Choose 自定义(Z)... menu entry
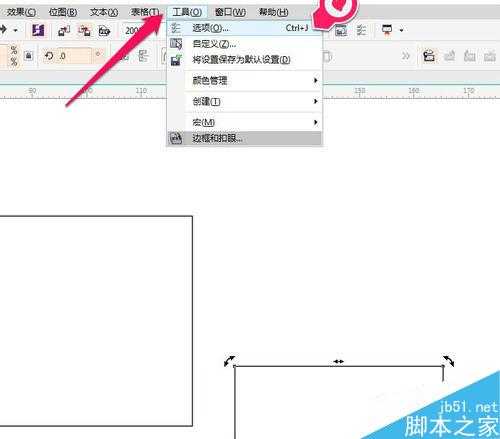500x439 pixels. click(x=244, y=44)
